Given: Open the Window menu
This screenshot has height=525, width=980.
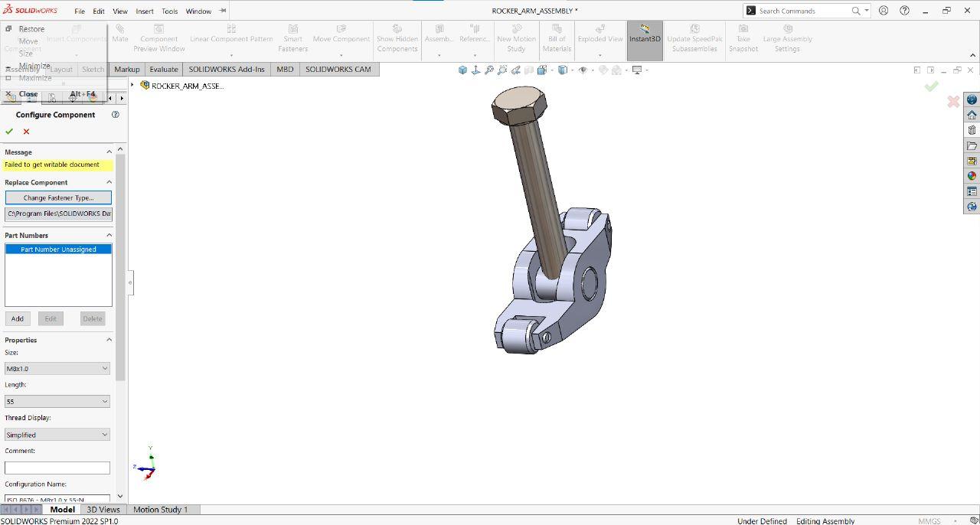Looking at the screenshot, I should tap(198, 11).
